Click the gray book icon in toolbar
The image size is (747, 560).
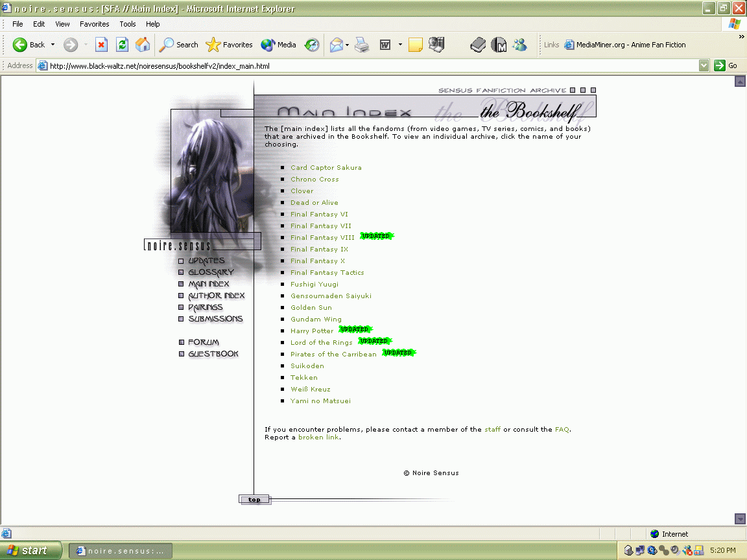coord(478,45)
